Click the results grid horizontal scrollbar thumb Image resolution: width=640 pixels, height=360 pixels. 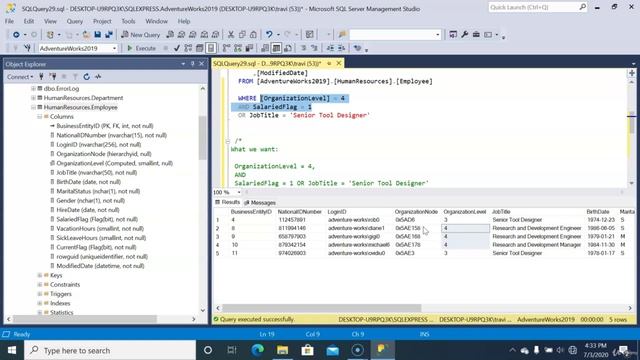click(x=322, y=308)
